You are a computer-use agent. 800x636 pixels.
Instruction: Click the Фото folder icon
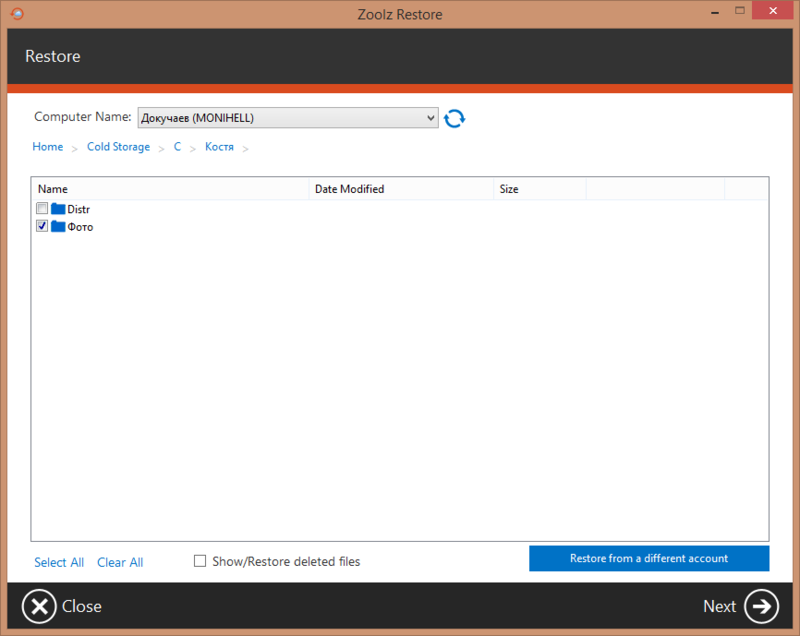click(x=58, y=226)
